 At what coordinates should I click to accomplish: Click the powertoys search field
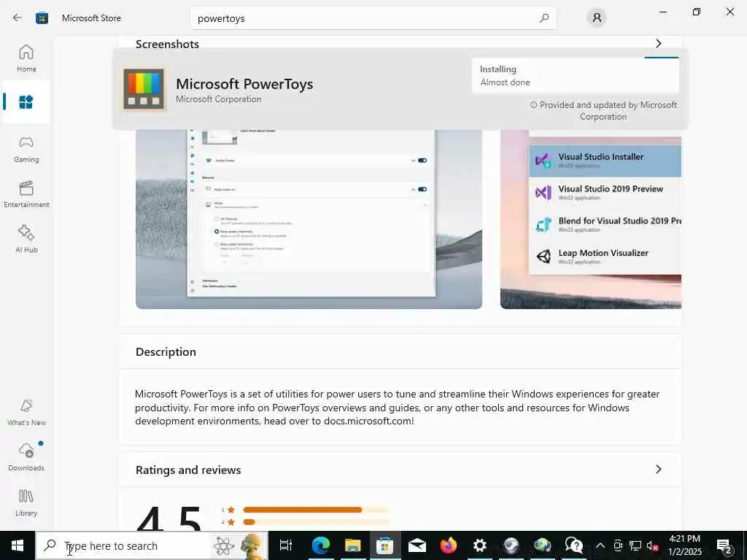[373, 18]
